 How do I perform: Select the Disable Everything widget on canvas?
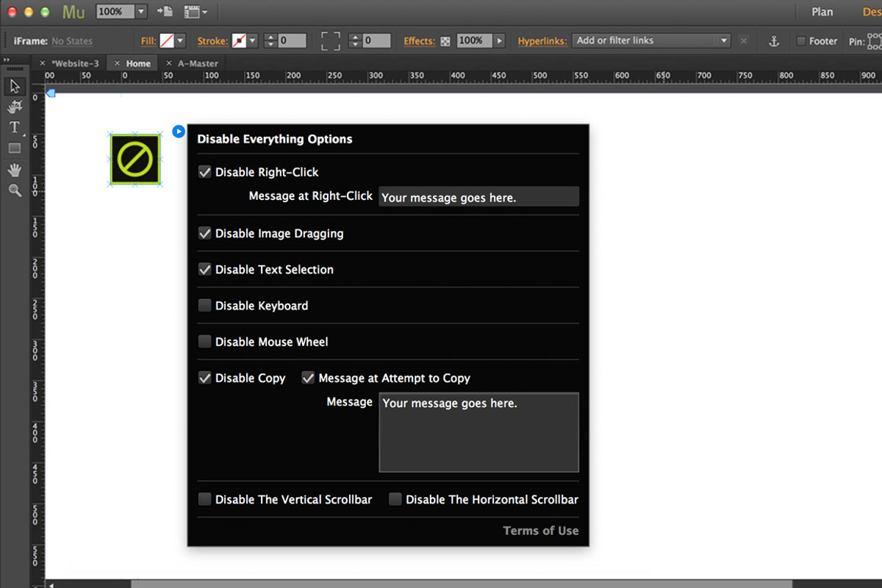[x=135, y=159]
